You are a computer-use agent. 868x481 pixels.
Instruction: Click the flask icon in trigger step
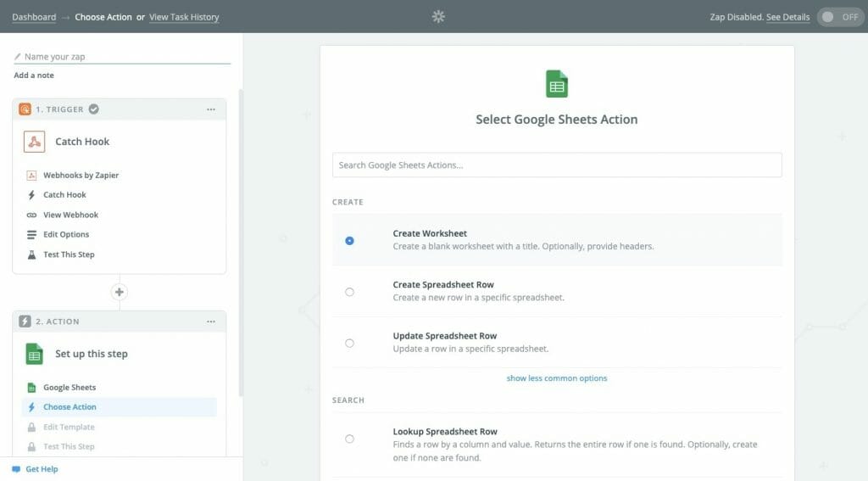point(31,254)
